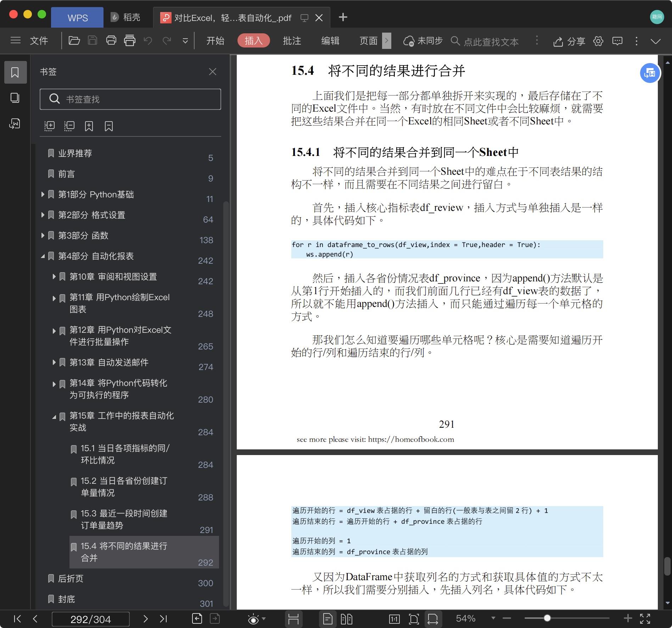This screenshot has height=628, width=672.
Task: Collapse 第4部分 自动化报表 bookmark
Action: click(x=43, y=256)
